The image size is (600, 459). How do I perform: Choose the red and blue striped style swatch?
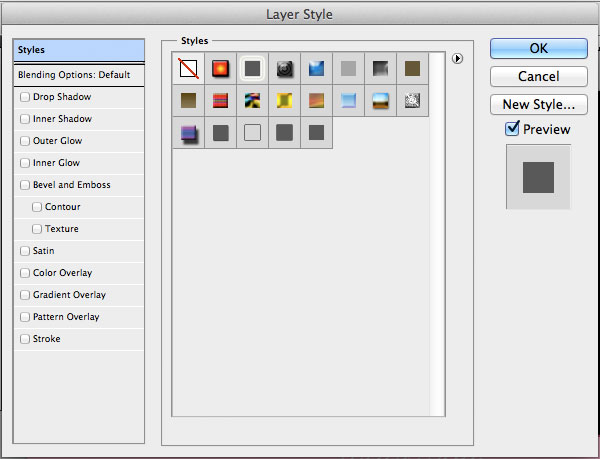click(220, 101)
